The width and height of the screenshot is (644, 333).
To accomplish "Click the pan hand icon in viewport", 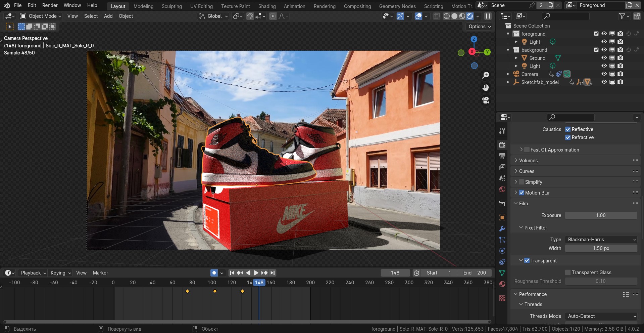I will pos(485,88).
